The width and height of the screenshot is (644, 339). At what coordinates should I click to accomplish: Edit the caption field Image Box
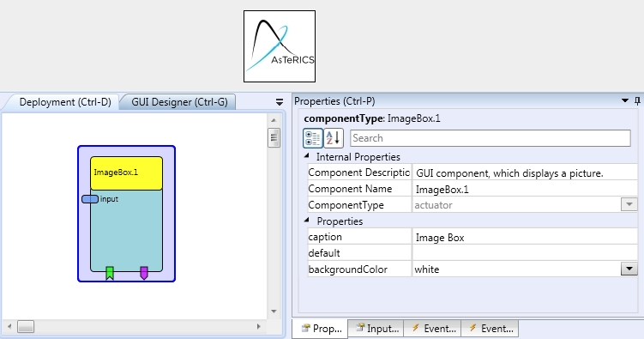click(525, 237)
